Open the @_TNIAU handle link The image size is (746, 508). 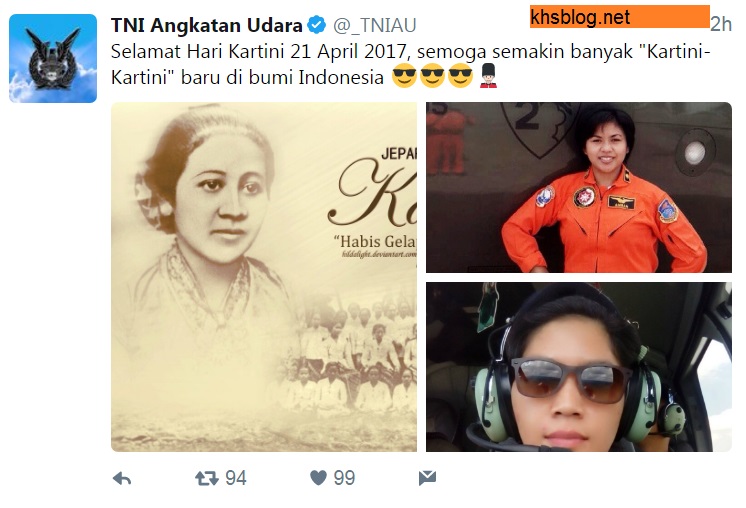[x=374, y=25]
